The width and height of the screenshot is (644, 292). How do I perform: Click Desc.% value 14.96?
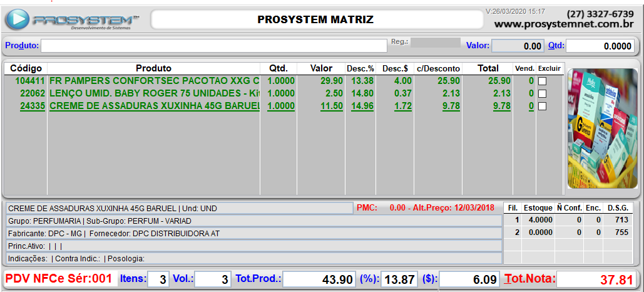(362, 106)
